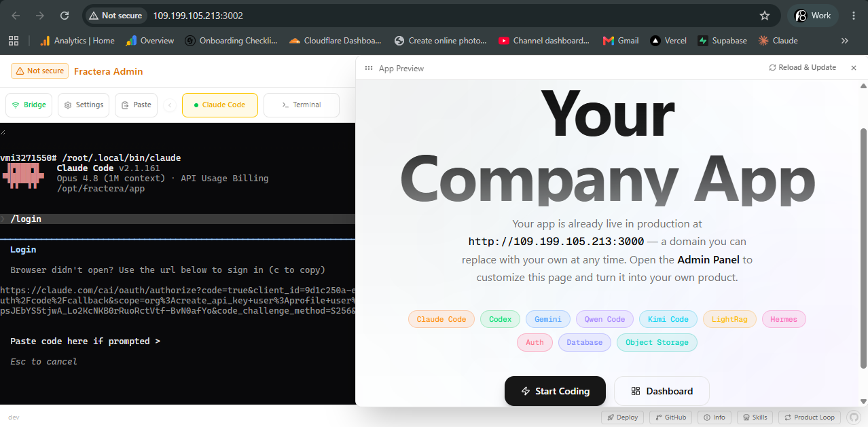868x427 pixels.
Task: Click the Kimi Code tag pill
Action: click(668, 319)
